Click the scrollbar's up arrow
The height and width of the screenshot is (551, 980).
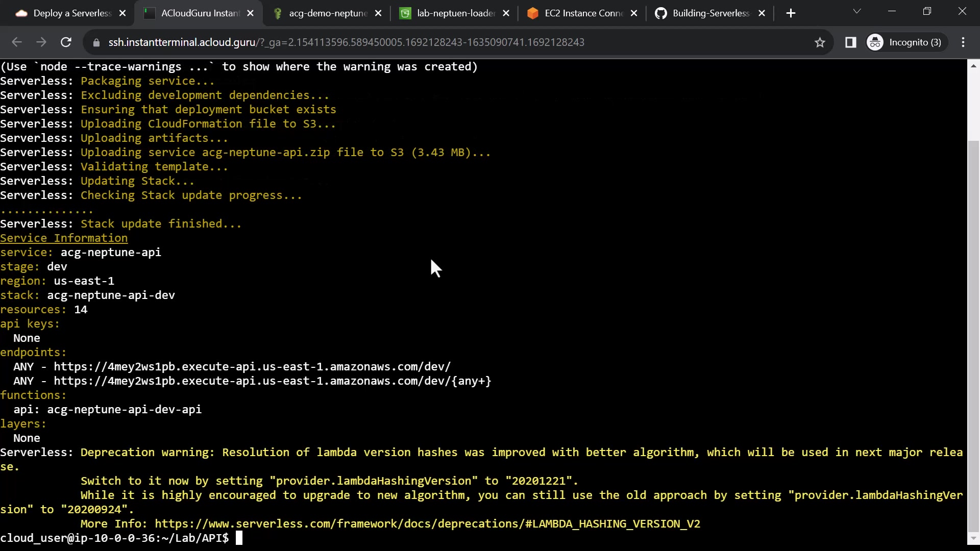pos(973,66)
